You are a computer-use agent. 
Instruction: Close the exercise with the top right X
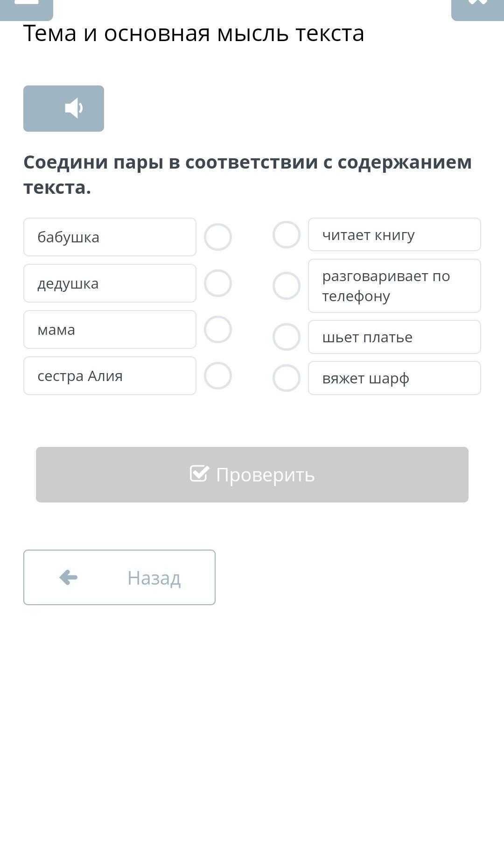(x=477, y=9)
